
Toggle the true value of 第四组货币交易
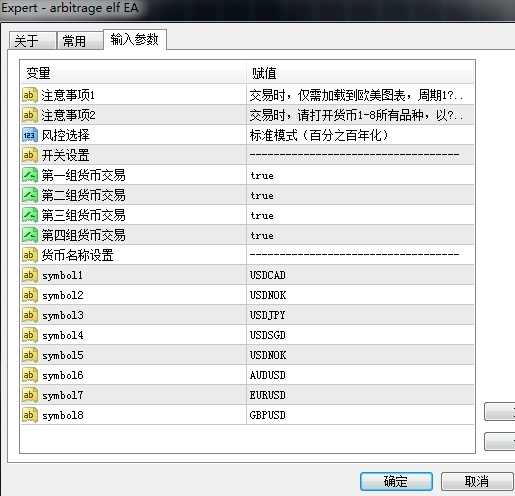360,235
